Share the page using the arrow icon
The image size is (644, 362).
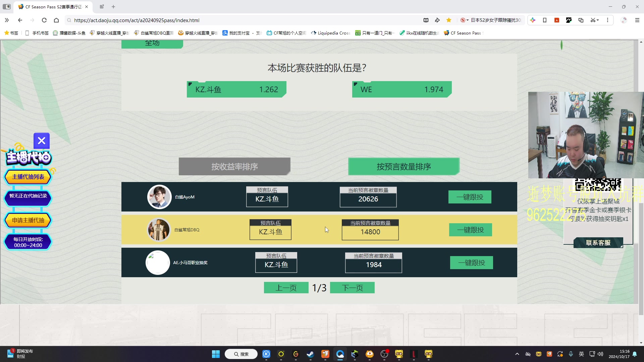437,20
